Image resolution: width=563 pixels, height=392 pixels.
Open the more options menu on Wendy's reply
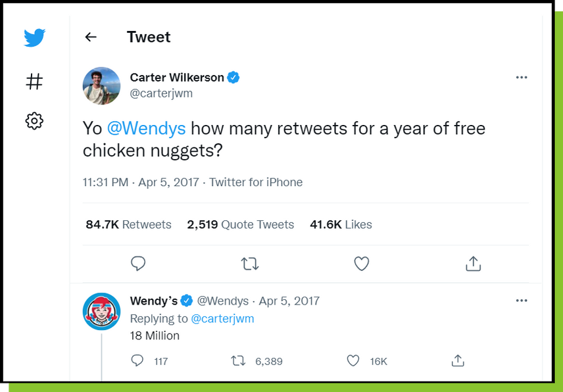[522, 301]
